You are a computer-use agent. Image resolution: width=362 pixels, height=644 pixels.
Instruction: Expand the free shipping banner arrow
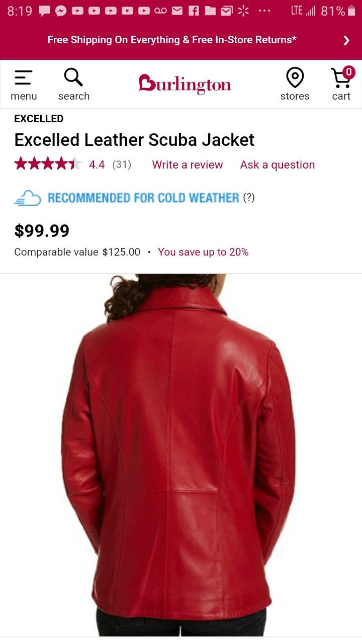click(346, 40)
